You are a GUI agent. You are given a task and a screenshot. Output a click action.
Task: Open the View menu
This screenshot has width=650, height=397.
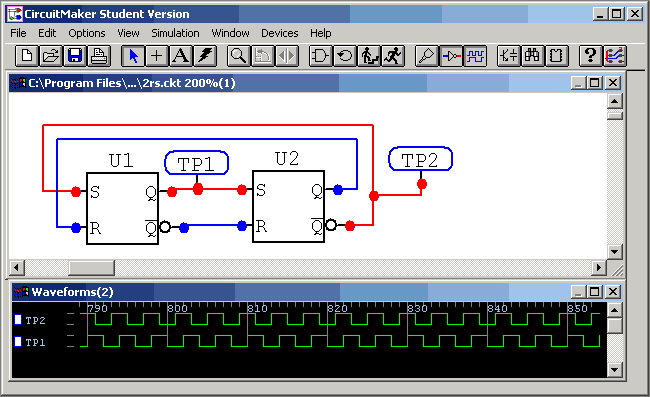(x=128, y=33)
